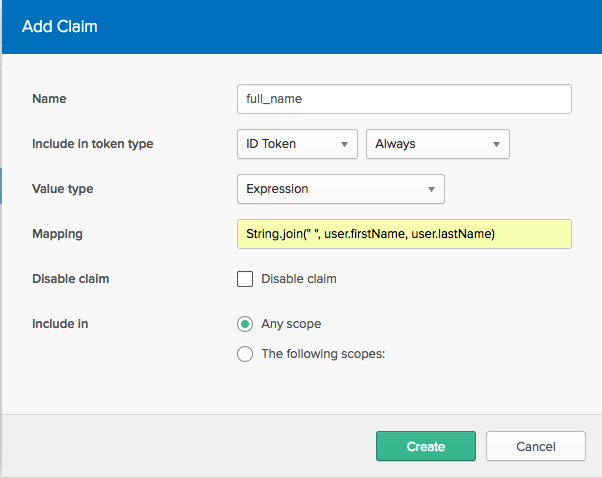Expand the Expression value type dropdown
602x478 pixels.
pos(340,189)
